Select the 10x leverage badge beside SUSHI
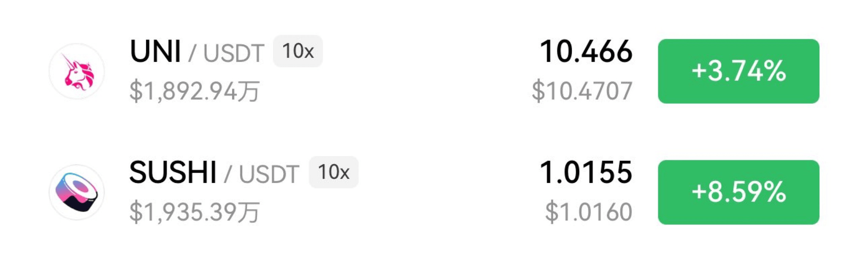 pyautogui.click(x=334, y=172)
